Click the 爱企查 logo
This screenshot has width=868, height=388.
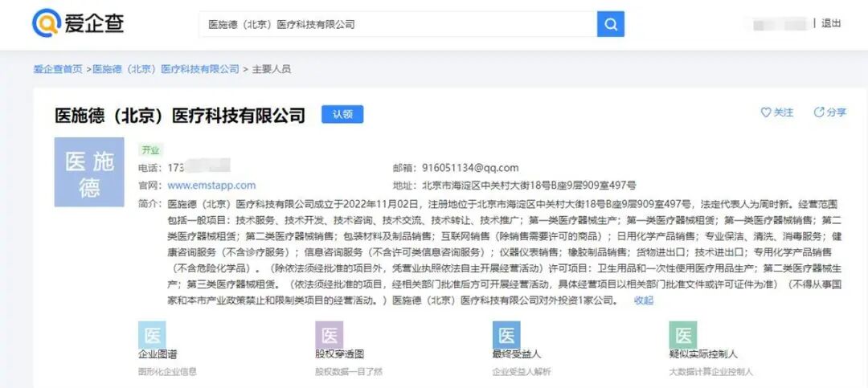pos(78,24)
